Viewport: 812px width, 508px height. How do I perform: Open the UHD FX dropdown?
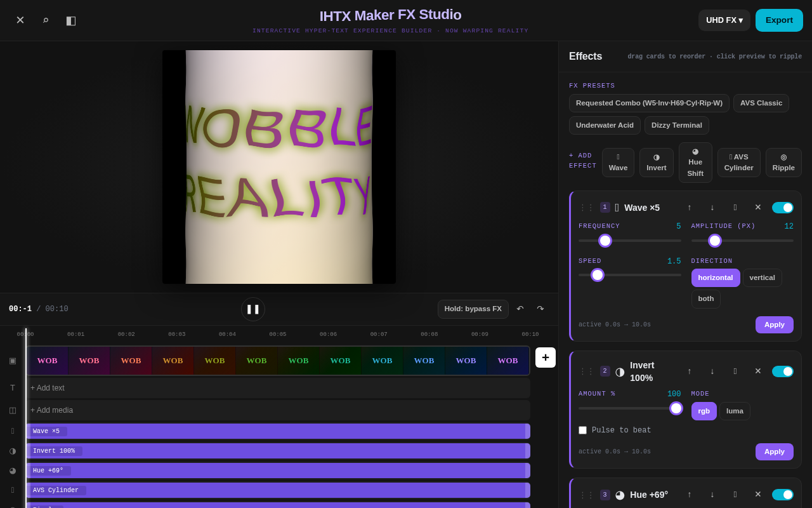tap(724, 20)
